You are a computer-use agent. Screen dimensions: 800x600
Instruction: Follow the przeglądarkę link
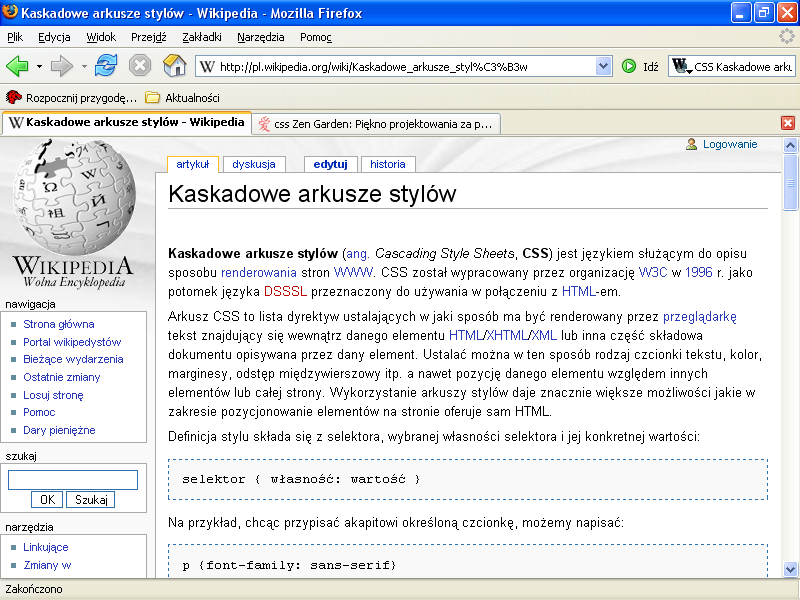click(699, 317)
